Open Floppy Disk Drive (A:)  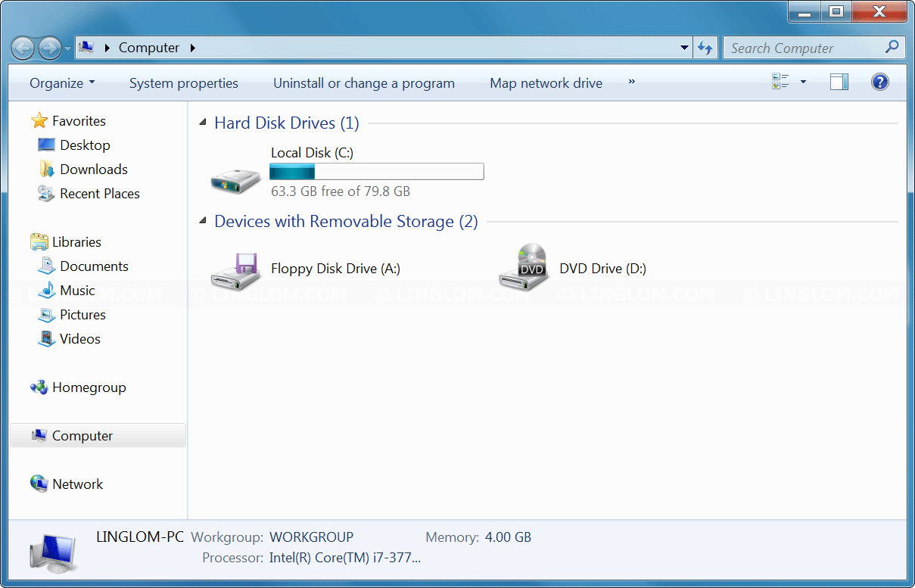click(x=335, y=268)
